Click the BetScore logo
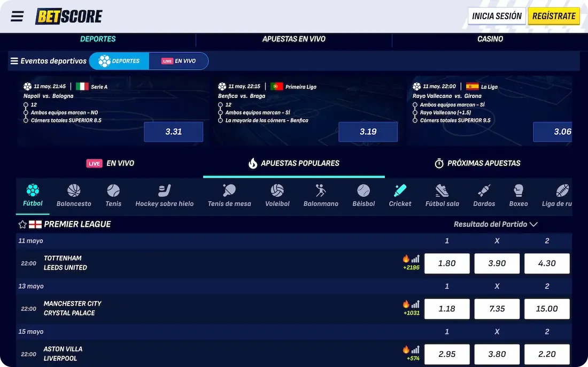 point(68,16)
